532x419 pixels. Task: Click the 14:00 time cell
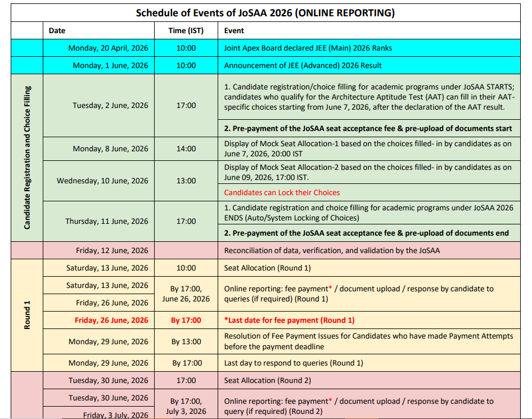tap(186, 148)
